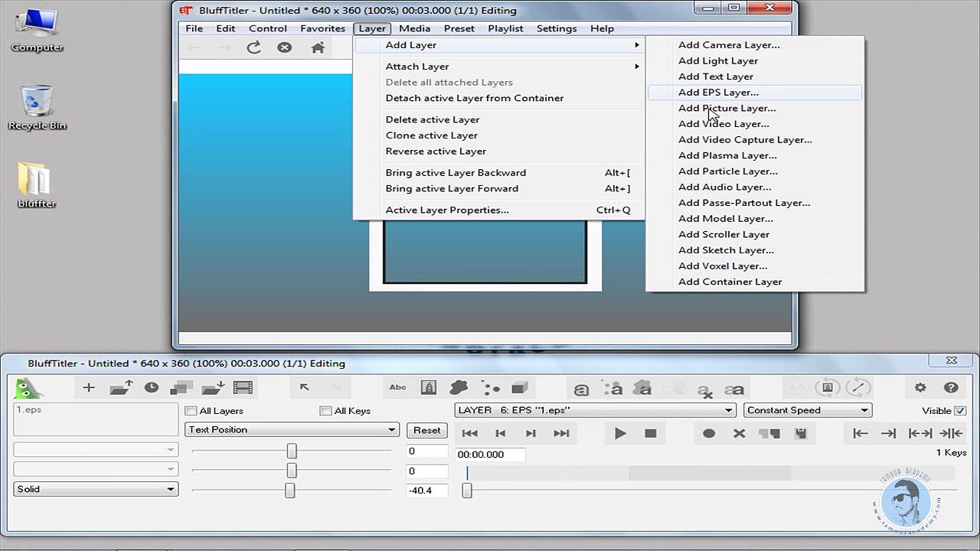Click the compress inward arrows icon
Viewport: 980px width, 551px height.
coord(951,433)
